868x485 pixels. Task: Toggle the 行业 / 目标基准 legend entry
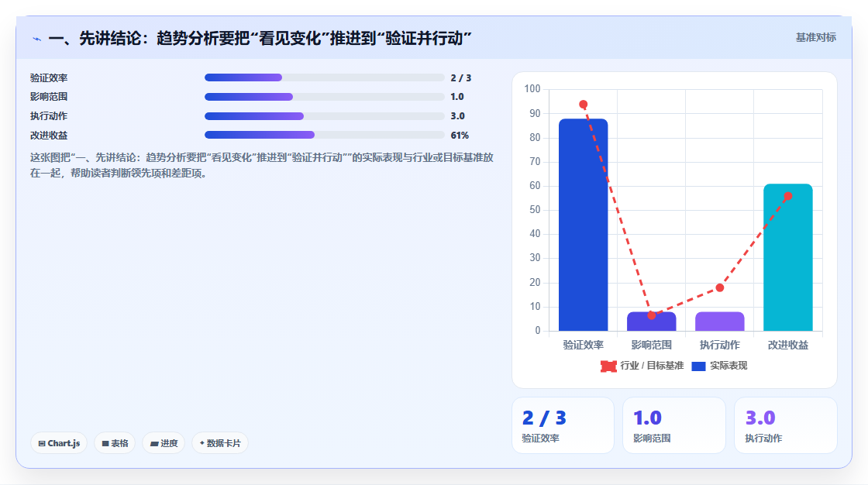point(642,366)
